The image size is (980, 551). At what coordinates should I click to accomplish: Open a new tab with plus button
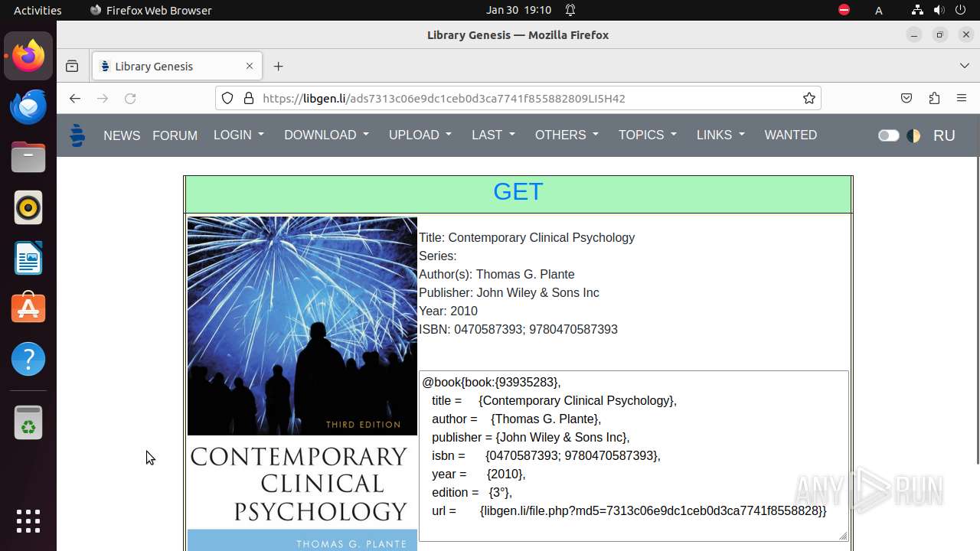coord(278,66)
